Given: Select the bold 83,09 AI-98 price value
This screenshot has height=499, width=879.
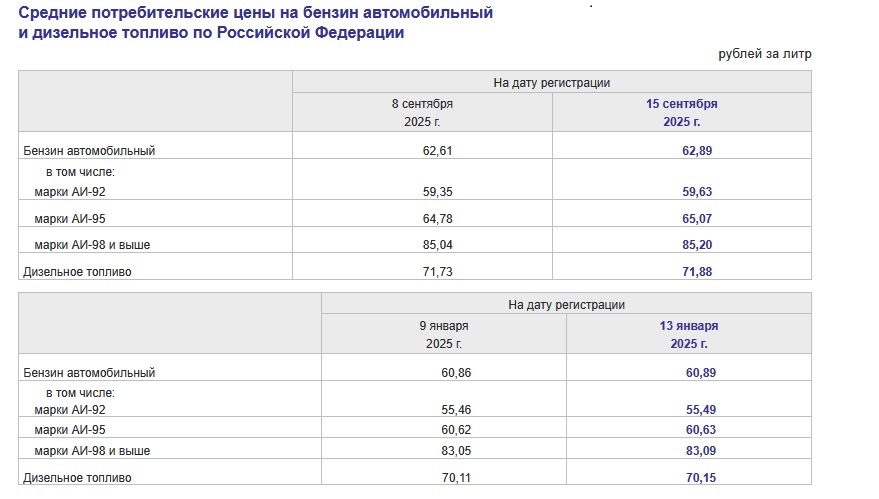Looking at the screenshot, I should click(703, 451).
